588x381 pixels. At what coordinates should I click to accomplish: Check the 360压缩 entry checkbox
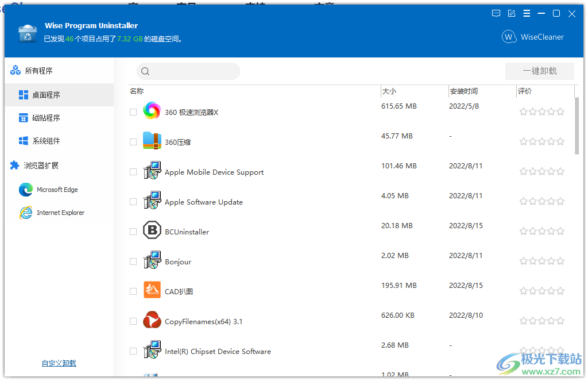point(133,141)
